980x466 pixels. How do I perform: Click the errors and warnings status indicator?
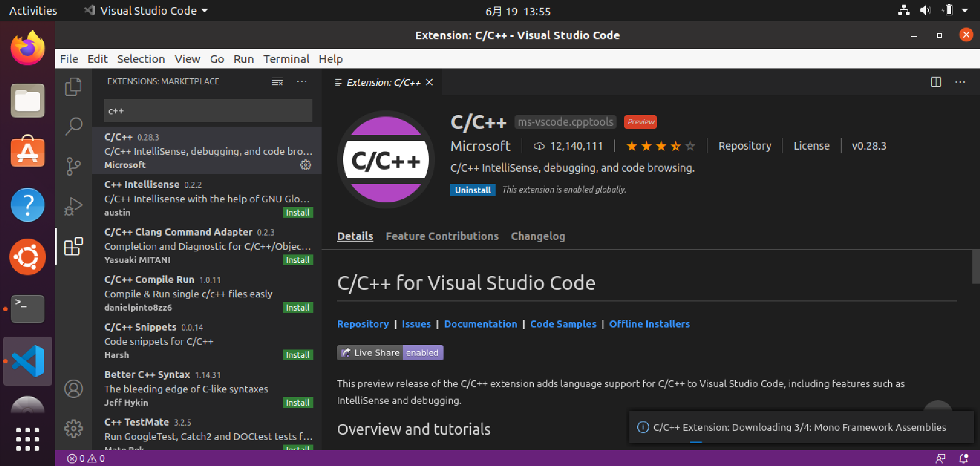coord(86,458)
